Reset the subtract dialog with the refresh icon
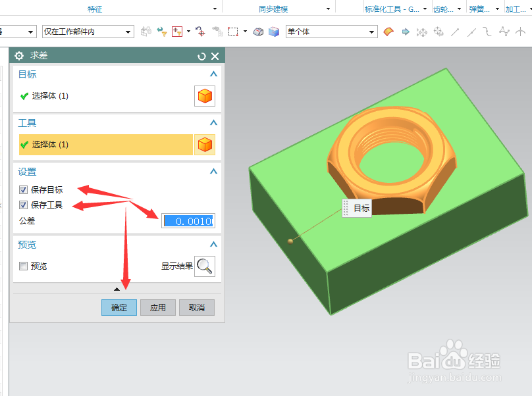 click(x=201, y=57)
